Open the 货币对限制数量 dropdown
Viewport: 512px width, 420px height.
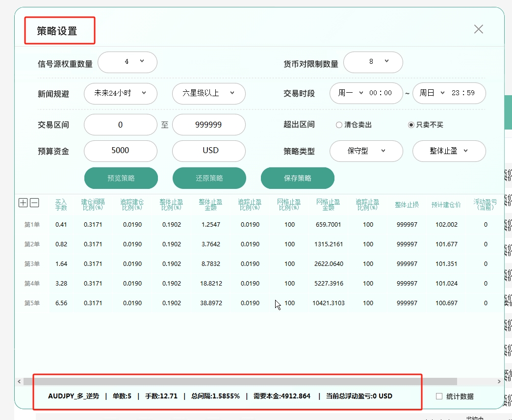pyautogui.click(x=373, y=62)
